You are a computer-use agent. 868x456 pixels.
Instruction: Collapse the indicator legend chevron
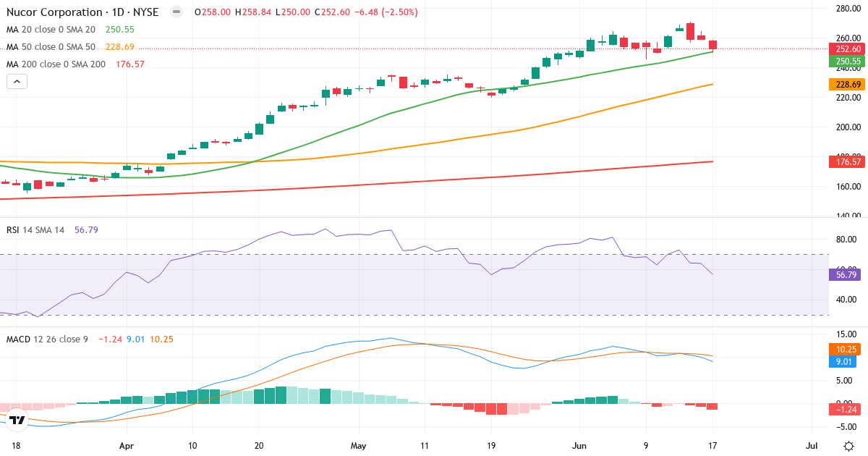(17, 82)
